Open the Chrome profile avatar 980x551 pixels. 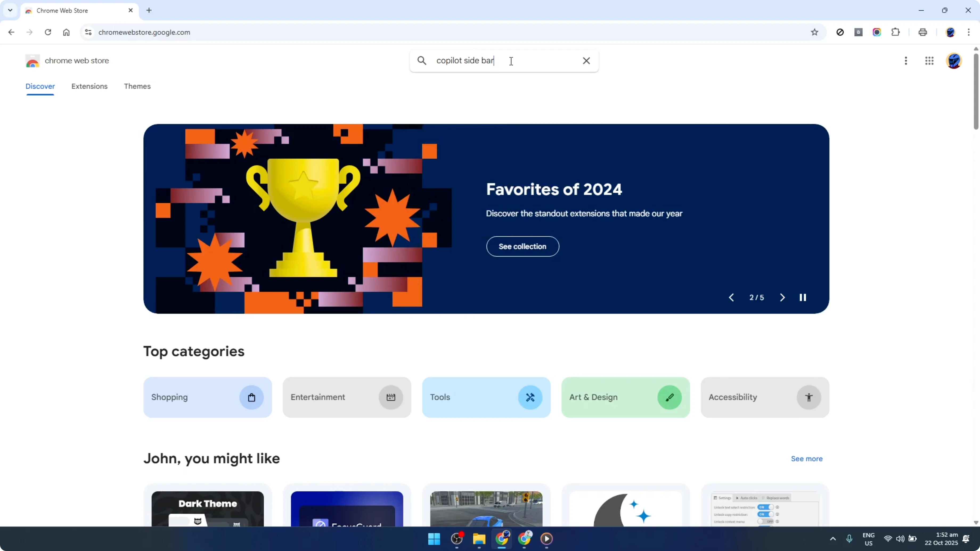(954, 61)
